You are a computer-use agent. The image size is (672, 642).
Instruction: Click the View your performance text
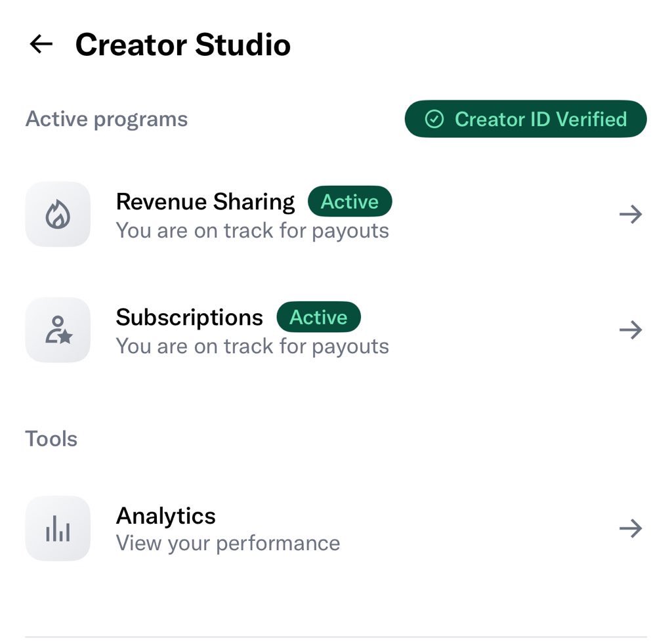click(x=228, y=544)
